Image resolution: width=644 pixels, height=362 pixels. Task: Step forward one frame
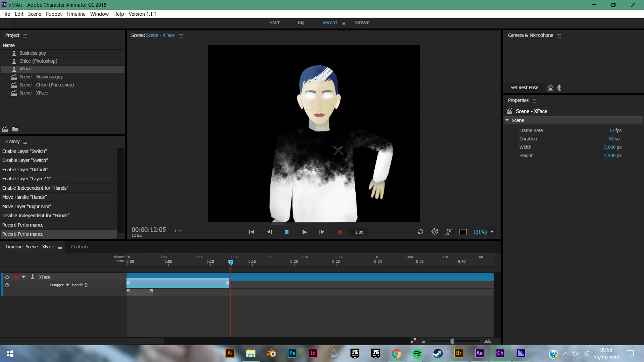pos(322,232)
